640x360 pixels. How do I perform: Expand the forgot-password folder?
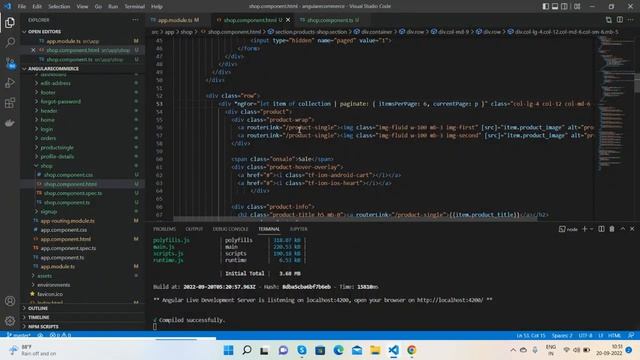(x=60, y=101)
